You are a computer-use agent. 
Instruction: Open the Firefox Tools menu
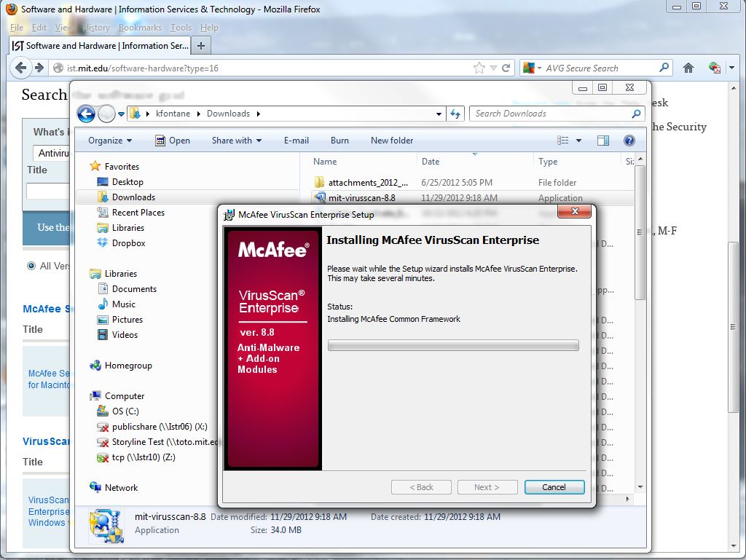pos(181,28)
